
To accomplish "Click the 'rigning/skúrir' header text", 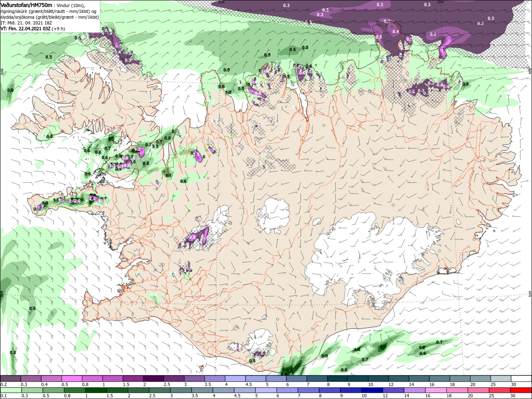I will 15,11.
